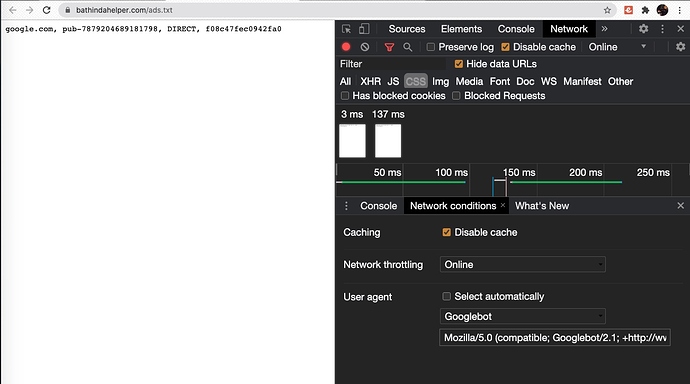This screenshot has height=384, width=690.
Task: Click the ads.txt google.com text line
Action: click(x=143, y=29)
